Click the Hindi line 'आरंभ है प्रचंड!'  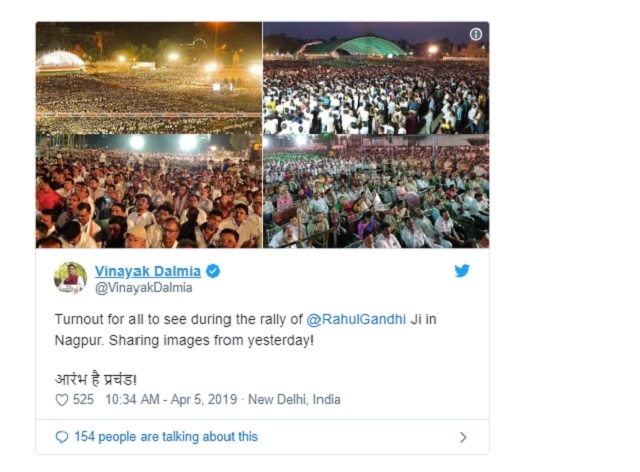tap(96, 379)
